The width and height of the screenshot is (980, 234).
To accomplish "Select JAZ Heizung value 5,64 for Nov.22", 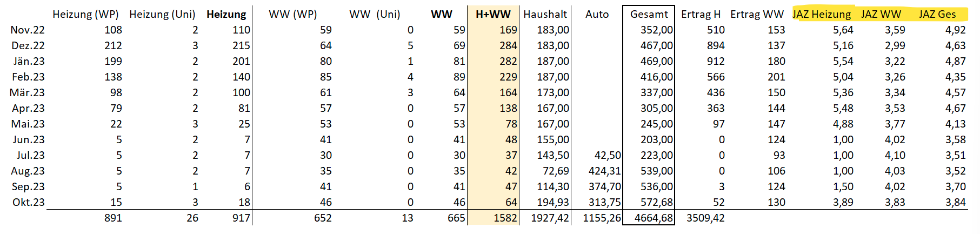I will tap(843, 30).
